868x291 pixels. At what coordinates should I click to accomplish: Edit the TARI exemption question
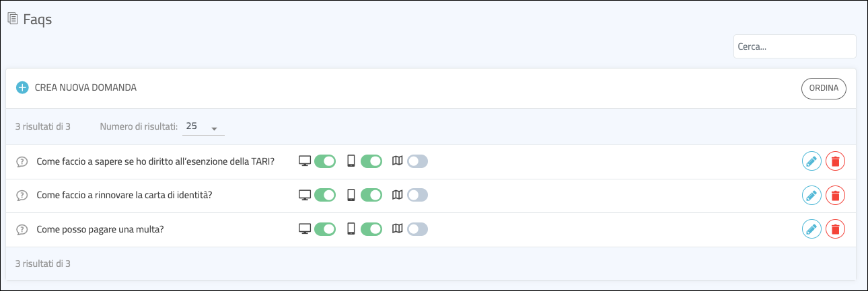811,161
